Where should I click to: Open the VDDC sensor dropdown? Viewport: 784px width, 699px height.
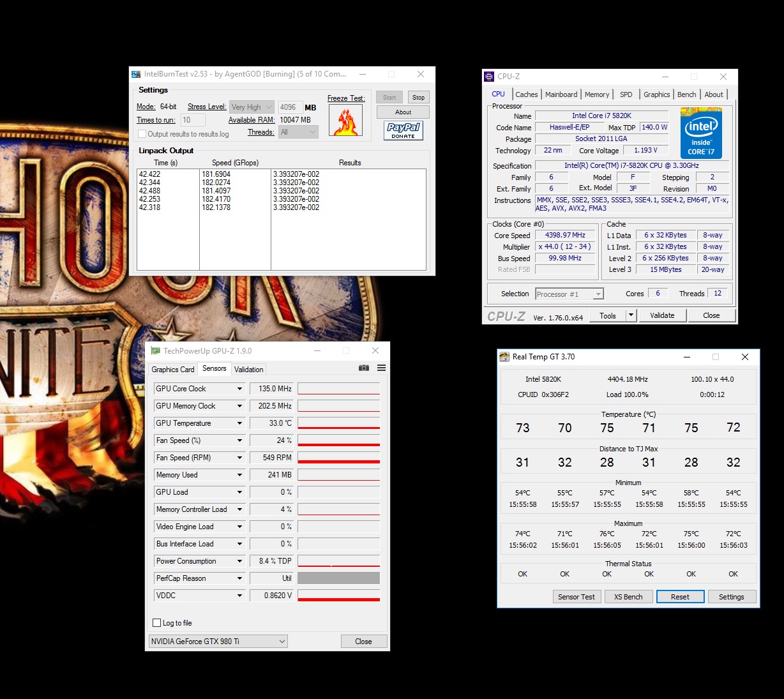(x=240, y=596)
